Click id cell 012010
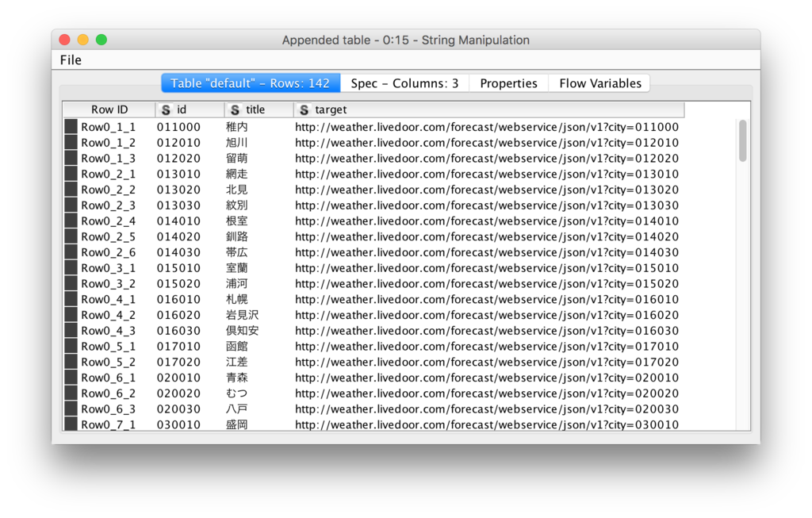The image size is (812, 518). 178,143
